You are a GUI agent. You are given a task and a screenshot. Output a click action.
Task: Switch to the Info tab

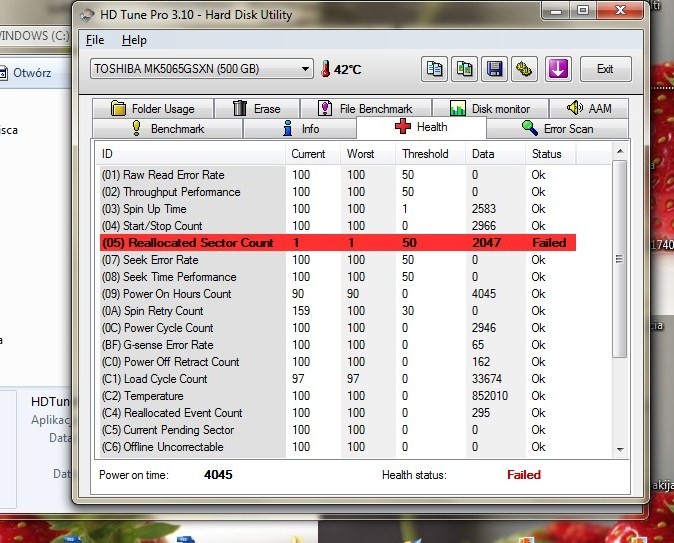300,129
